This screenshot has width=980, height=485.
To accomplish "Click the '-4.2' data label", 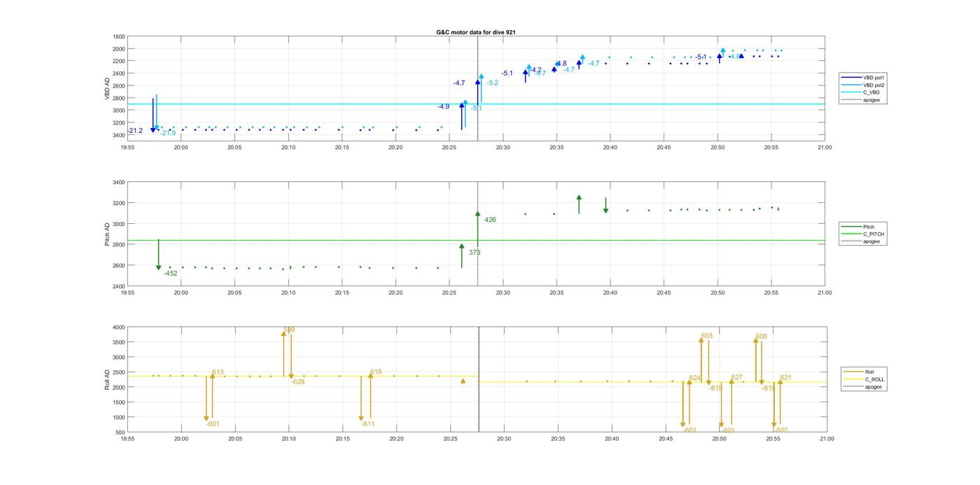I will tap(535, 70).
